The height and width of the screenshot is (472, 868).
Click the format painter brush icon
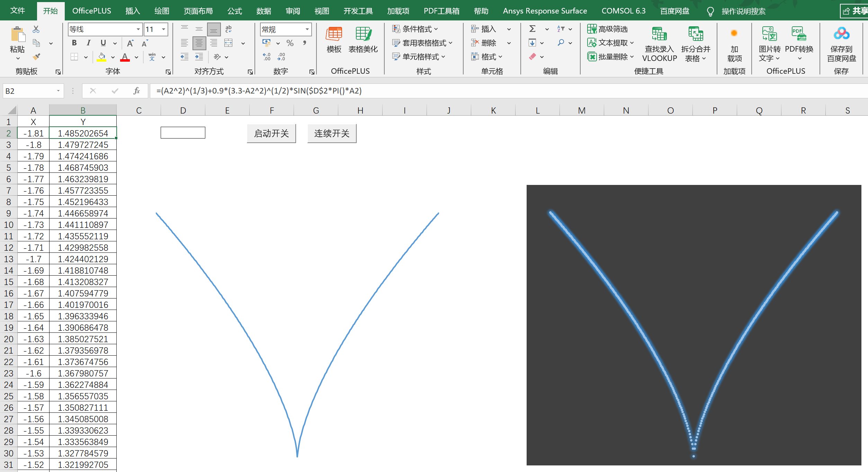36,56
